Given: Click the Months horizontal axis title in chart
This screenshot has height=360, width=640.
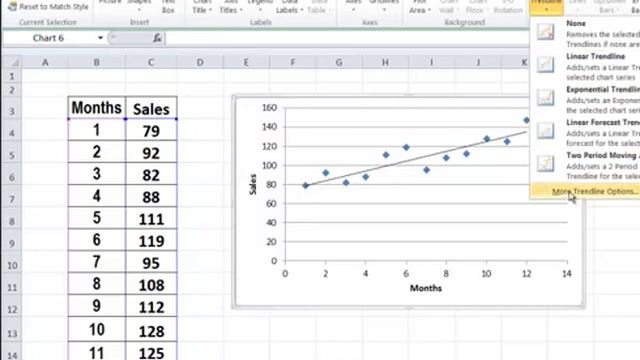Looking at the screenshot, I should pos(426,288).
